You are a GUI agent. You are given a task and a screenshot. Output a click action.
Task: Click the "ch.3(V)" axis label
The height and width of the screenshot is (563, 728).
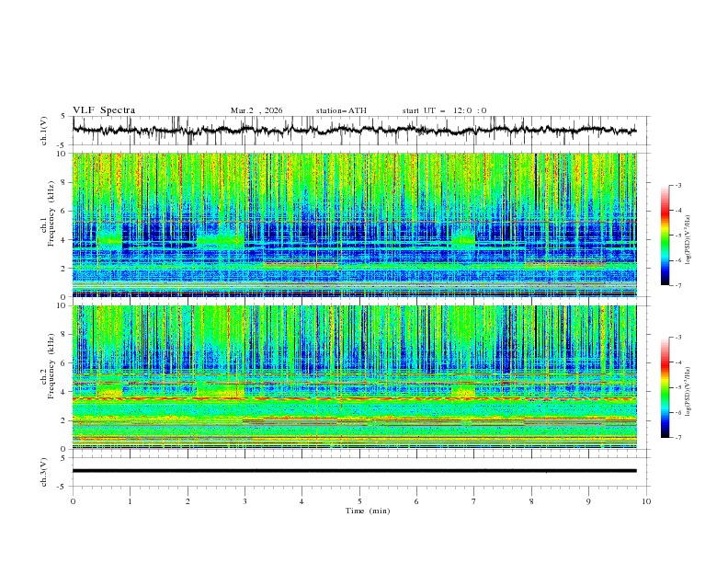point(44,472)
